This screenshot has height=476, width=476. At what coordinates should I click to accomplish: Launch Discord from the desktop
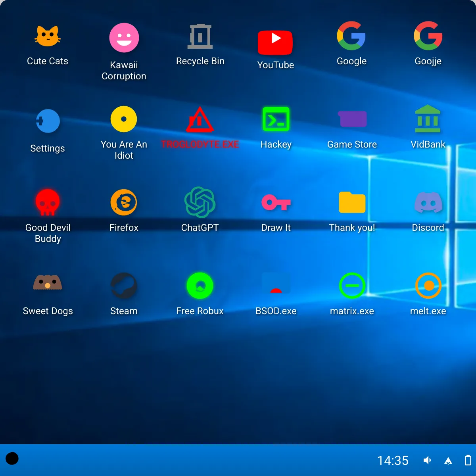click(428, 202)
